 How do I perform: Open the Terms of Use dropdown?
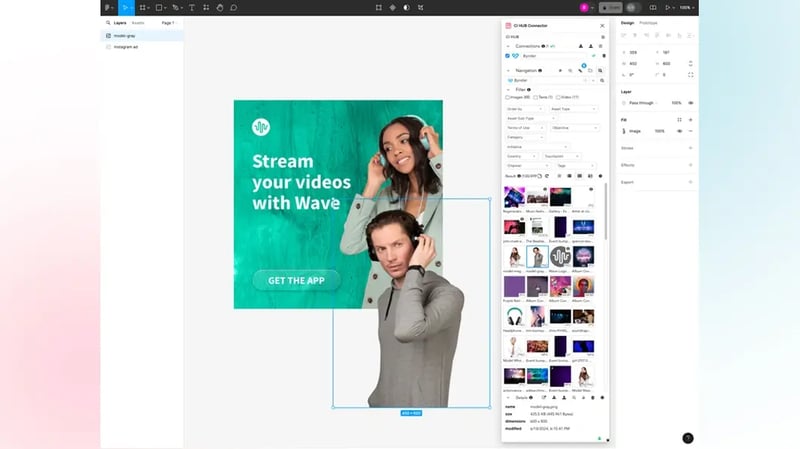(x=525, y=128)
